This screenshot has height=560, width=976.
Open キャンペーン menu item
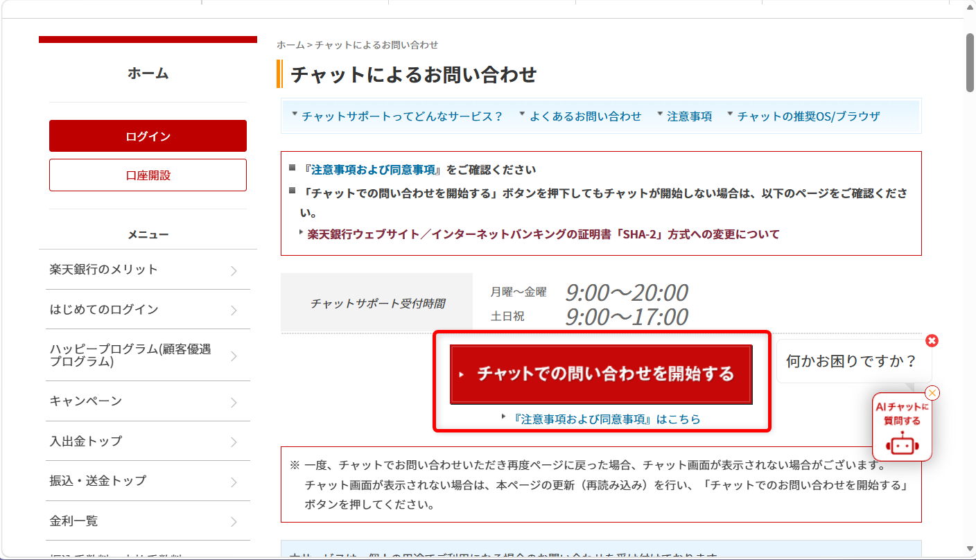coord(148,401)
